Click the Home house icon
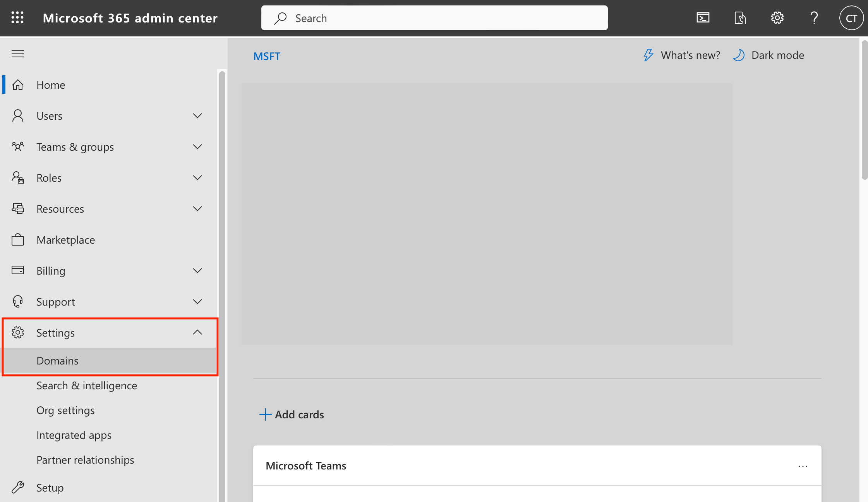The image size is (868, 502). coord(18,85)
